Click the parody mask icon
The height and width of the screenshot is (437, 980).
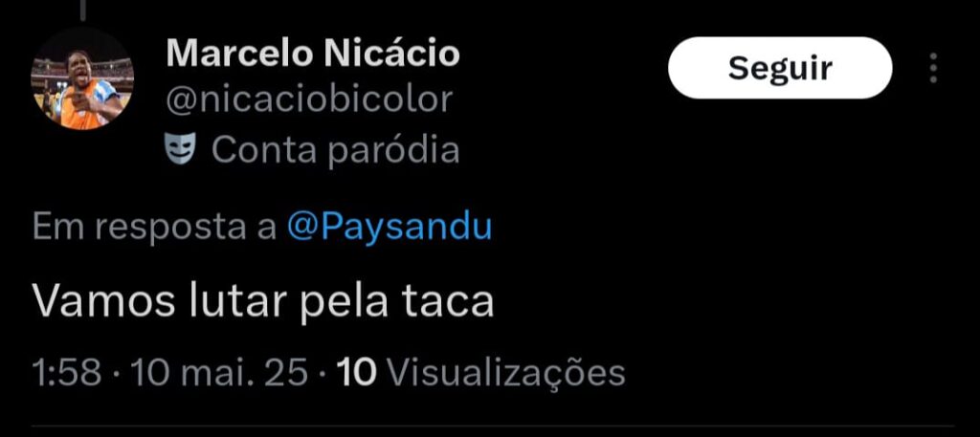(x=181, y=150)
